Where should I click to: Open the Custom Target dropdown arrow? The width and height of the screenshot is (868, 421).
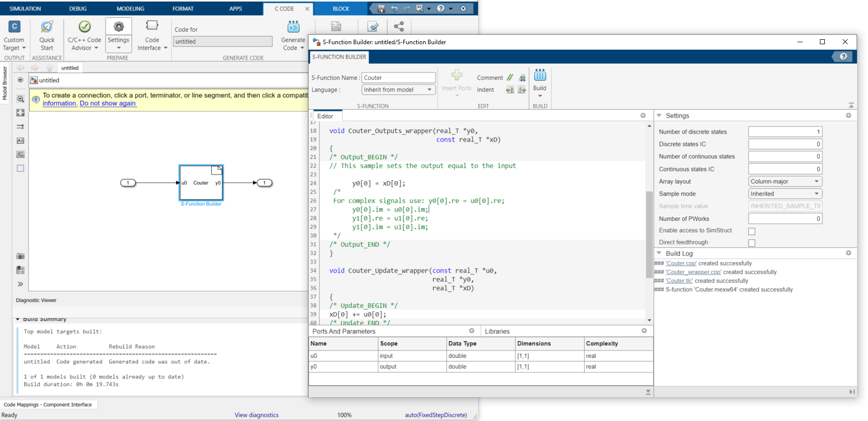(24, 48)
